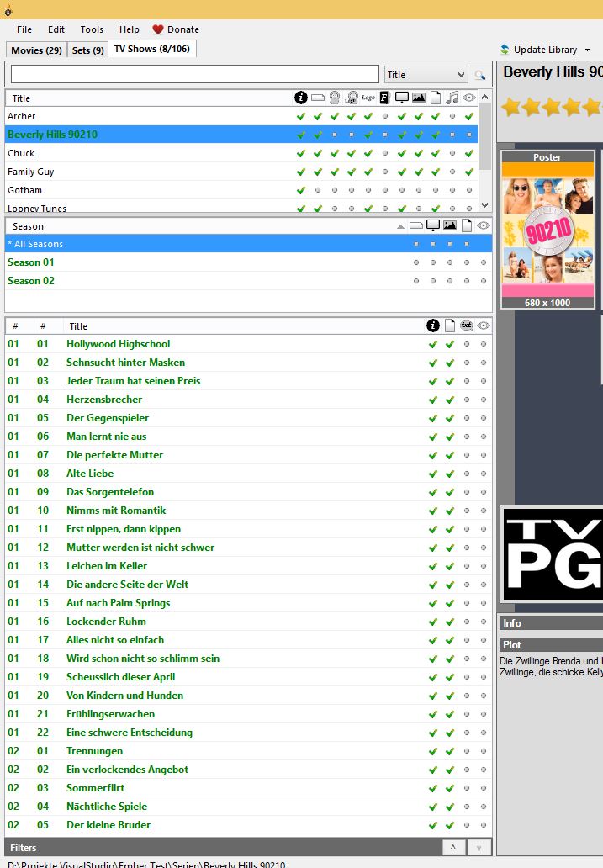Click the Watched eye icon in episodes header
603x868 pixels.
(x=484, y=325)
